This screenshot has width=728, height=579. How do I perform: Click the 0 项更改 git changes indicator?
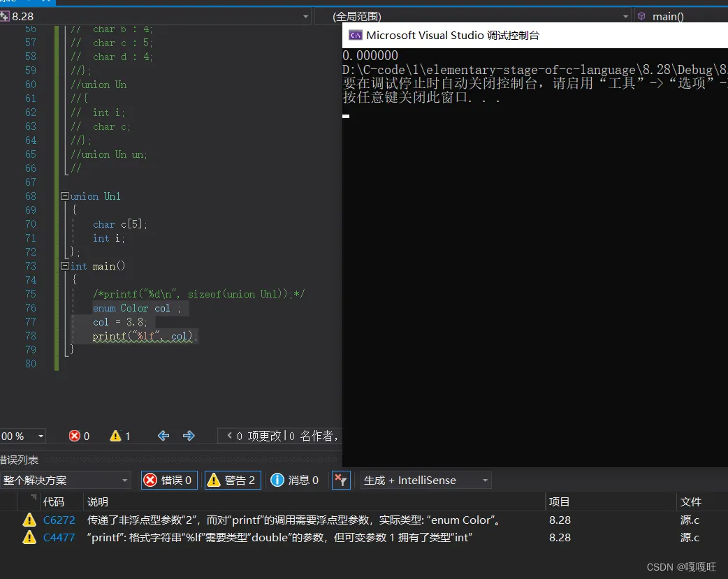tap(259, 436)
